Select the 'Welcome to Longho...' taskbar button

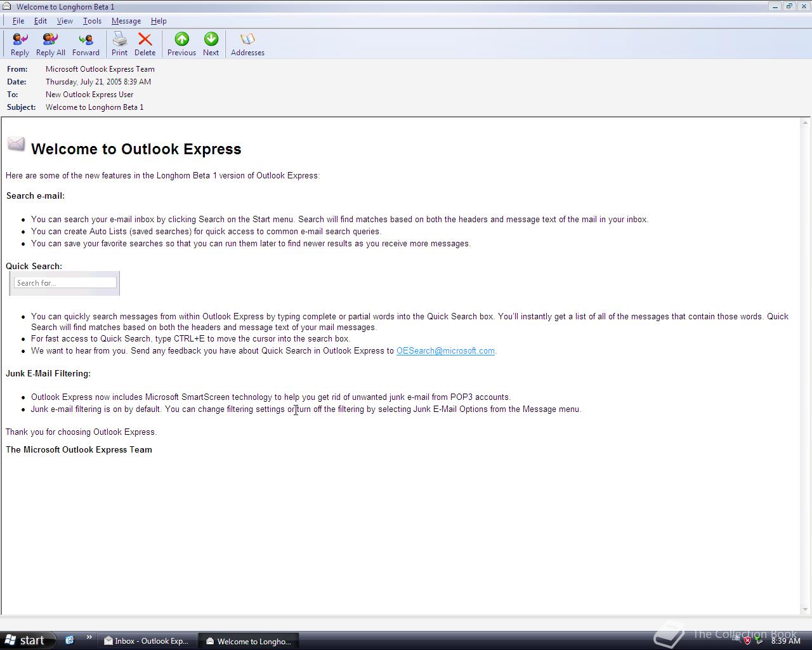(x=249, y=641)
